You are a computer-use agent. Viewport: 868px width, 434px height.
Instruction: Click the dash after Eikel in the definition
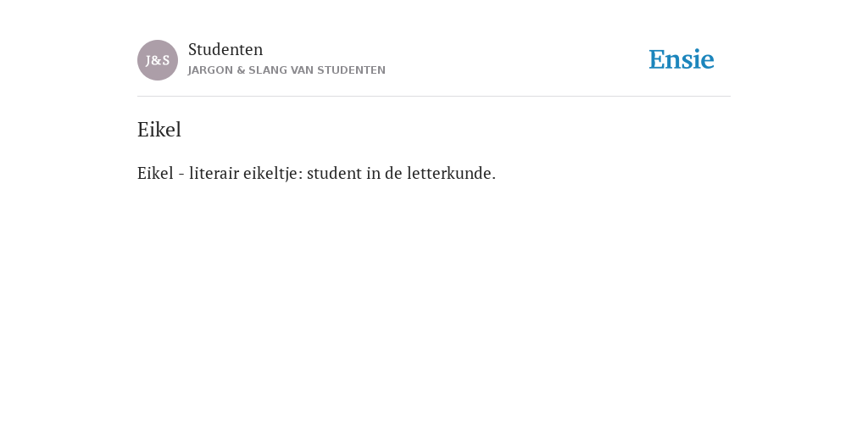(181, 174)
